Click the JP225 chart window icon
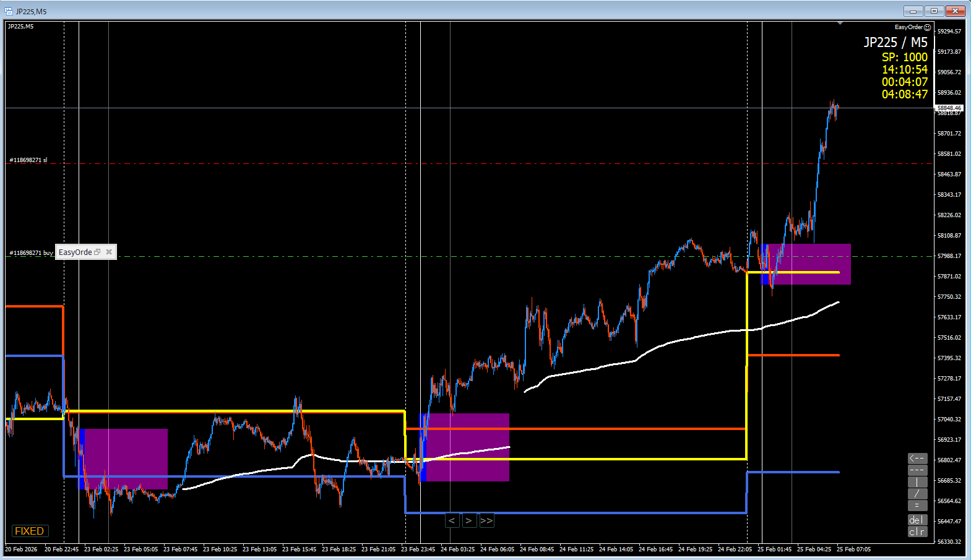 point(9,11)
